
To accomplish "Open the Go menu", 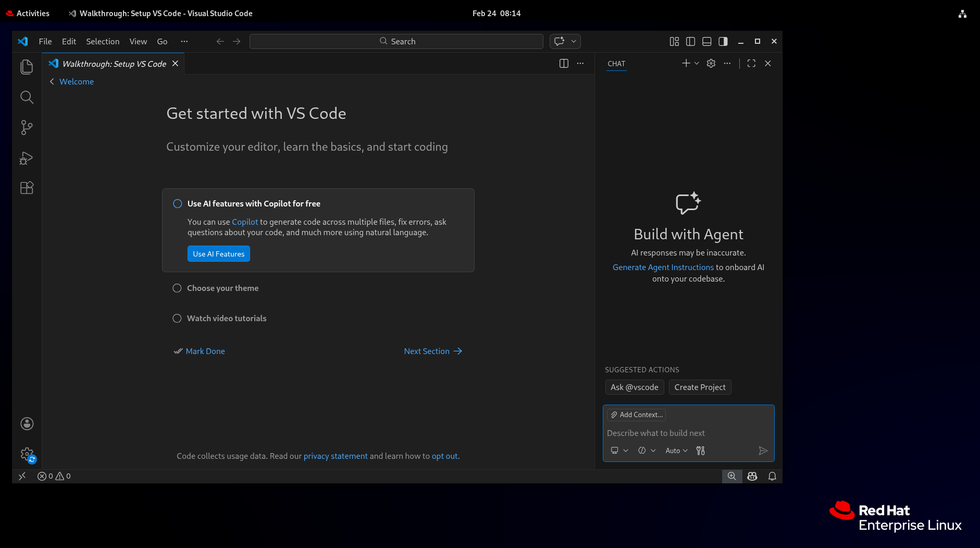I will pos(162,41).
